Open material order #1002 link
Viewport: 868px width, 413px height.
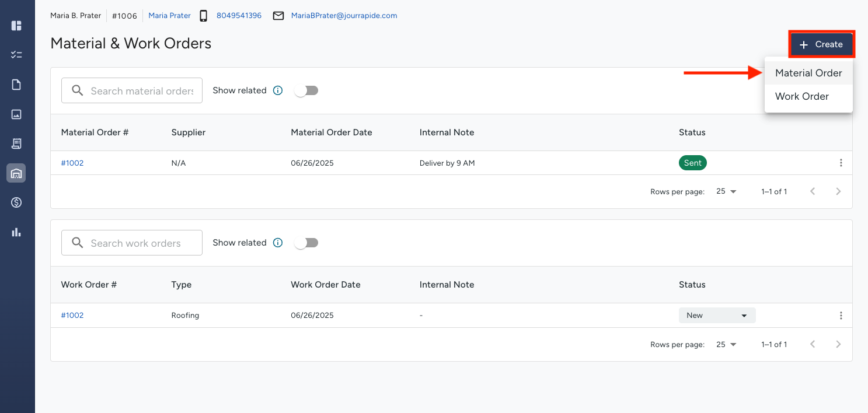point(72,163)
